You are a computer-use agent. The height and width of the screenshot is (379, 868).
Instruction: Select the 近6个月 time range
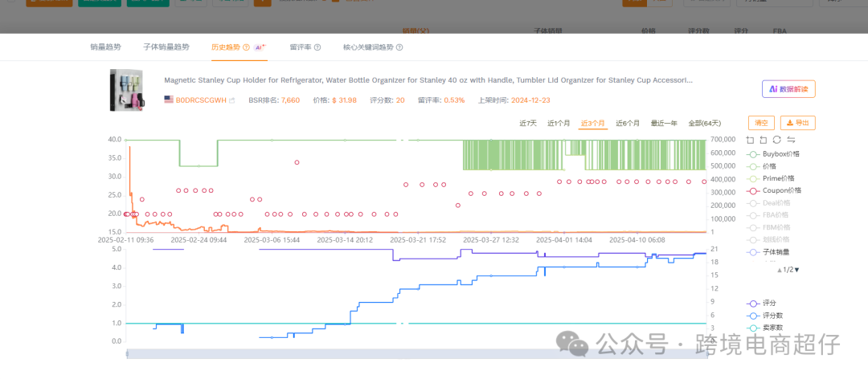628,123
